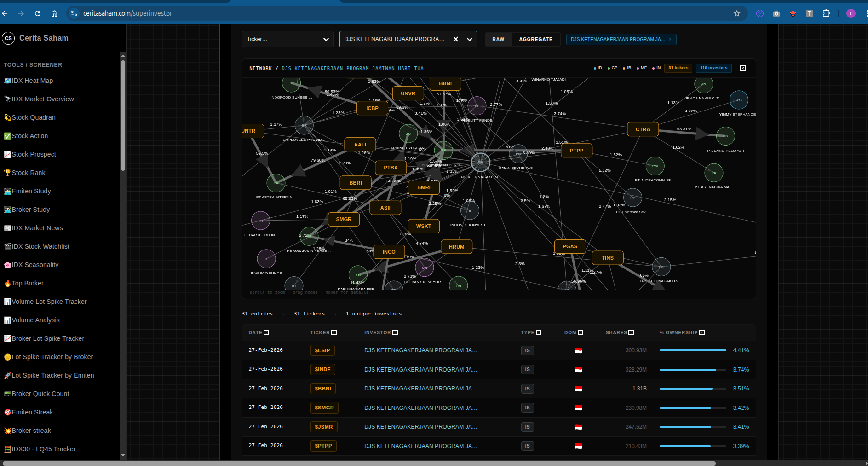Select the CTRA node in network graph

643,129
